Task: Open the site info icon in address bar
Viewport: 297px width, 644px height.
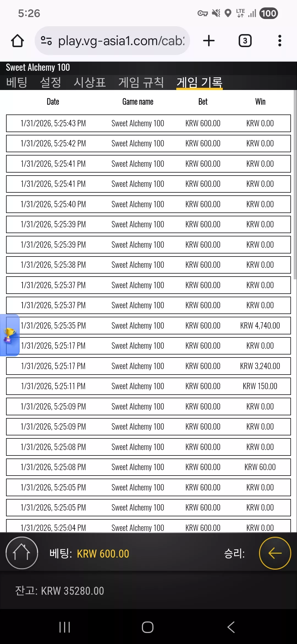Action: pos(46,41)
